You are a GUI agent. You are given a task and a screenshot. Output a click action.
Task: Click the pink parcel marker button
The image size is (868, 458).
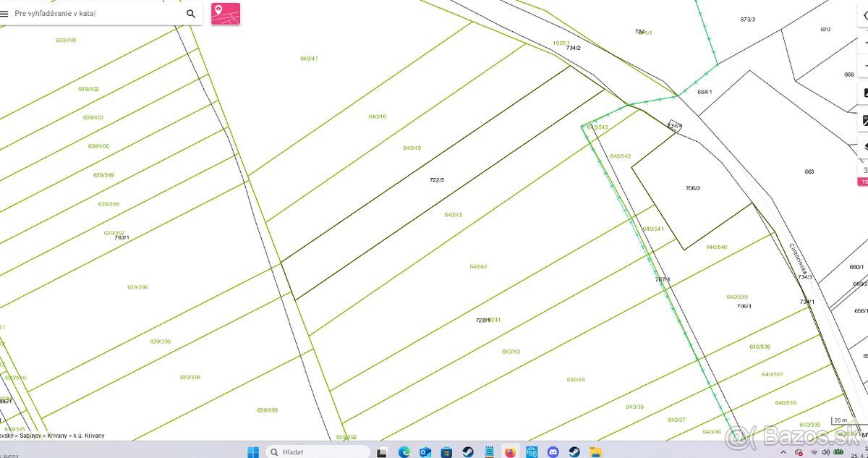(x=226, y=14)
